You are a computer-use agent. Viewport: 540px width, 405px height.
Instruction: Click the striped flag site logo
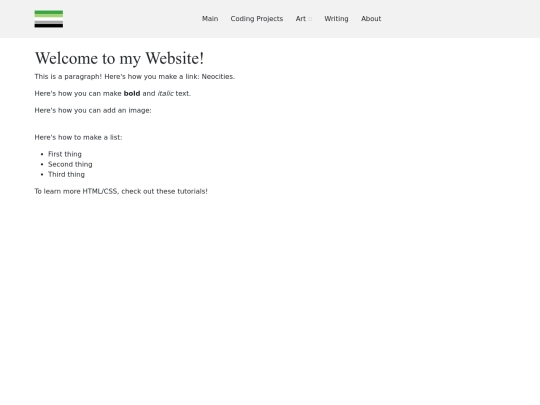[49, 19]
